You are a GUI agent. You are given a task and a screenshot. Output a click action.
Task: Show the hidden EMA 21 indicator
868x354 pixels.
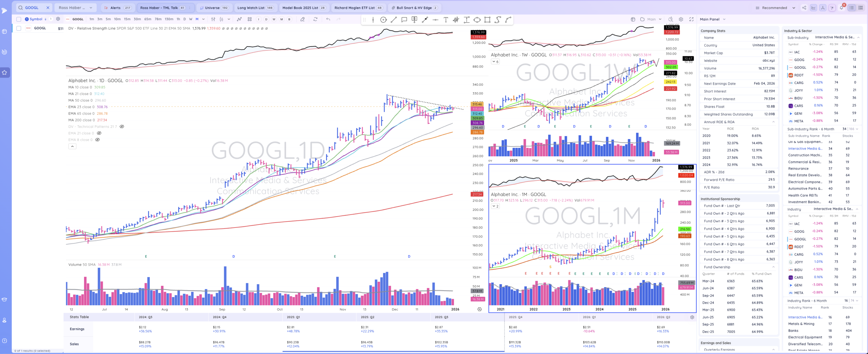[99, 133]
